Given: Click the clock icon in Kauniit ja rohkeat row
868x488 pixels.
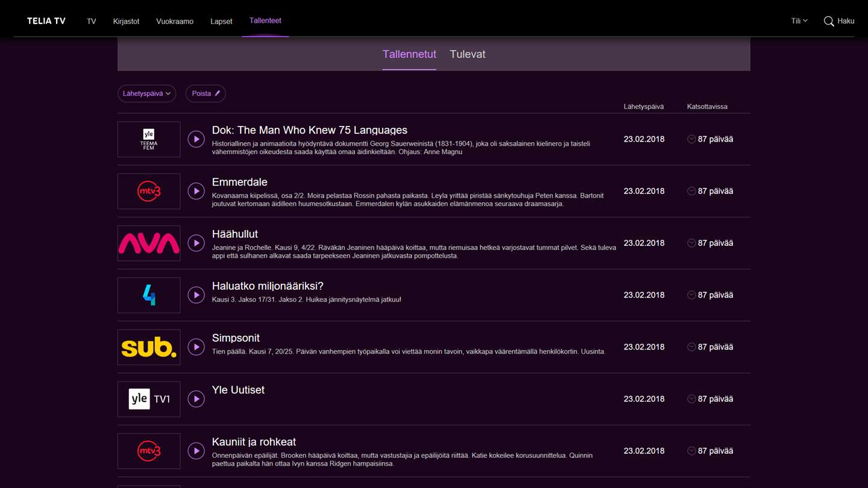Looking at the screenshot, I should 691,451.
